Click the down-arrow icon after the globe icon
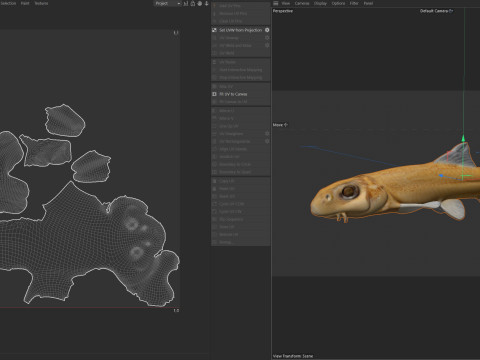The width and height of the screenshot is (480, 360). [x=207, y=3]
